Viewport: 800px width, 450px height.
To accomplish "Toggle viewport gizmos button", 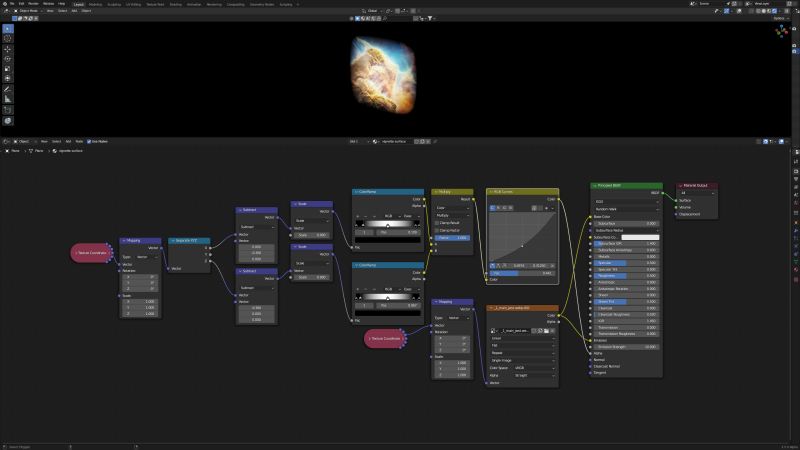I will (727, 11).
